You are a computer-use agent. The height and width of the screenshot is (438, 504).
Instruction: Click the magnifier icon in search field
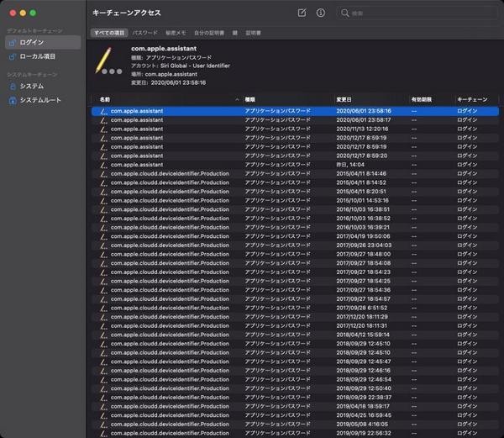click(345, 13)
